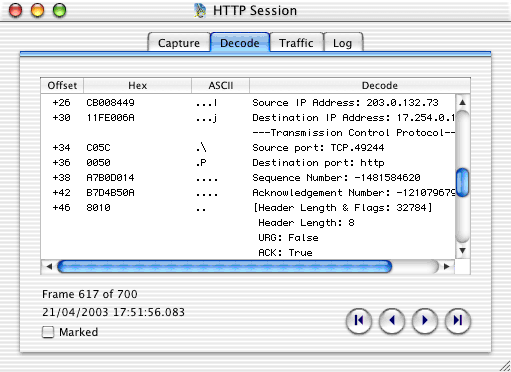
Task: Select the Destination port: http line
Action: (318, 163)
